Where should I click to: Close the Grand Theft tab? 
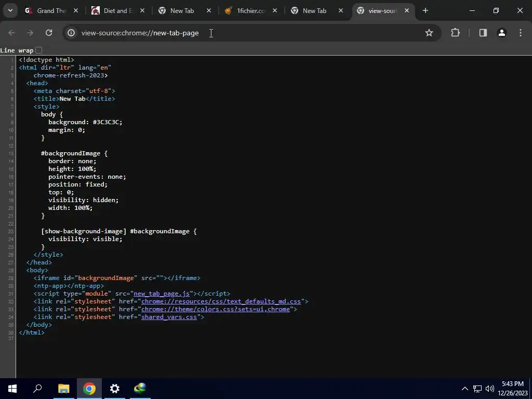(x=76, y=10)
